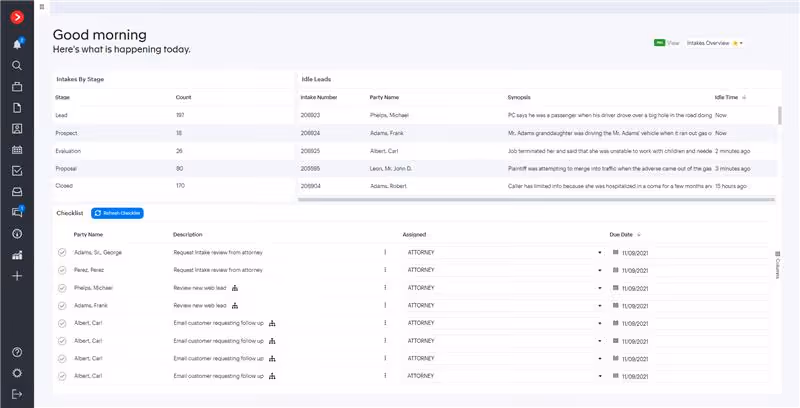Open the inbox tray icon in the sidebar
The height and width of the screenshot is (408, 800).
pos(17,192)
